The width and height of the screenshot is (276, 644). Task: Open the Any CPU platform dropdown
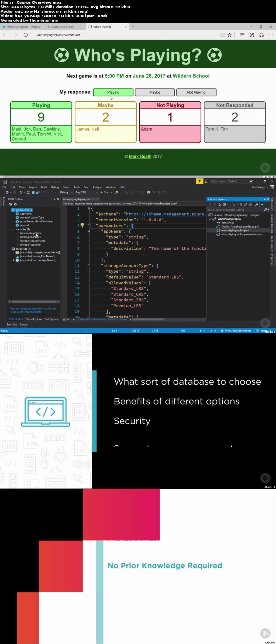coord(87,192)
